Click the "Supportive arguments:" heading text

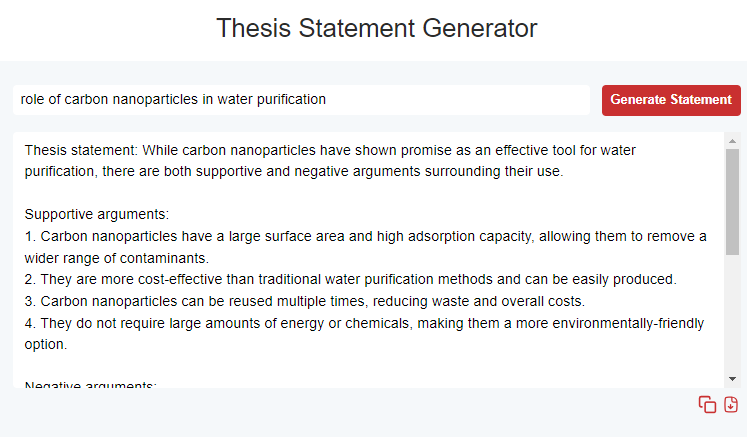(97, 214)
